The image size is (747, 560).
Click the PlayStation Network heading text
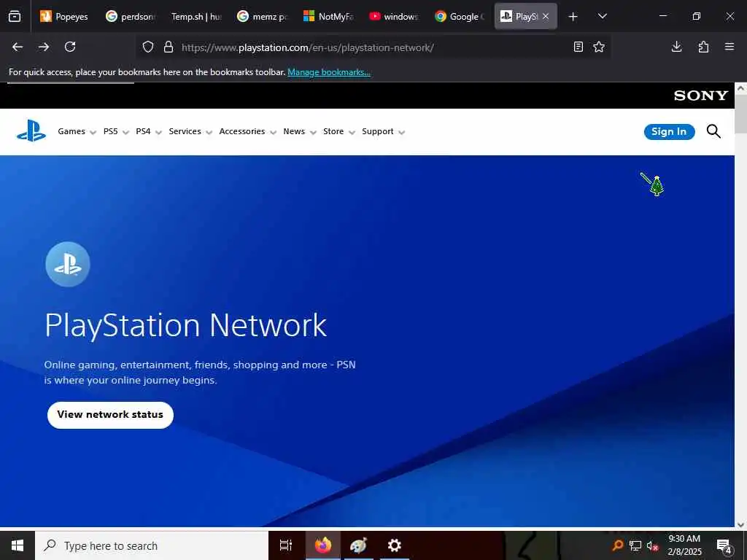click(x=186, y=325)
